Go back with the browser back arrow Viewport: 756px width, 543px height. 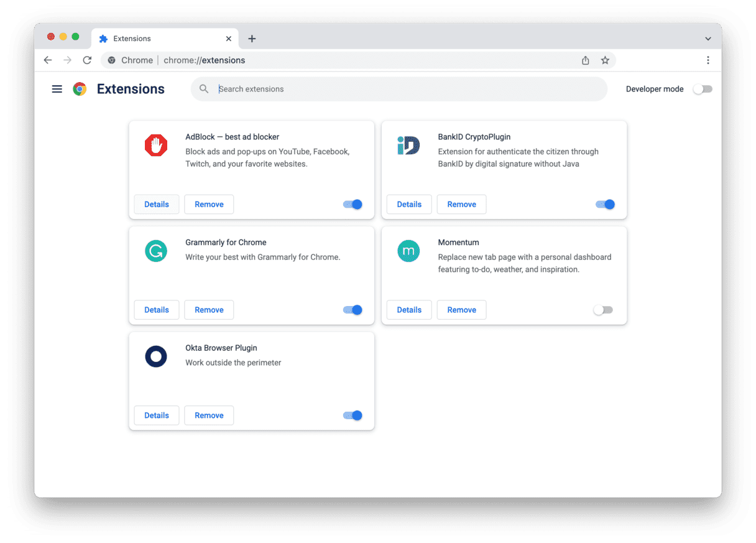coord(48,60)
